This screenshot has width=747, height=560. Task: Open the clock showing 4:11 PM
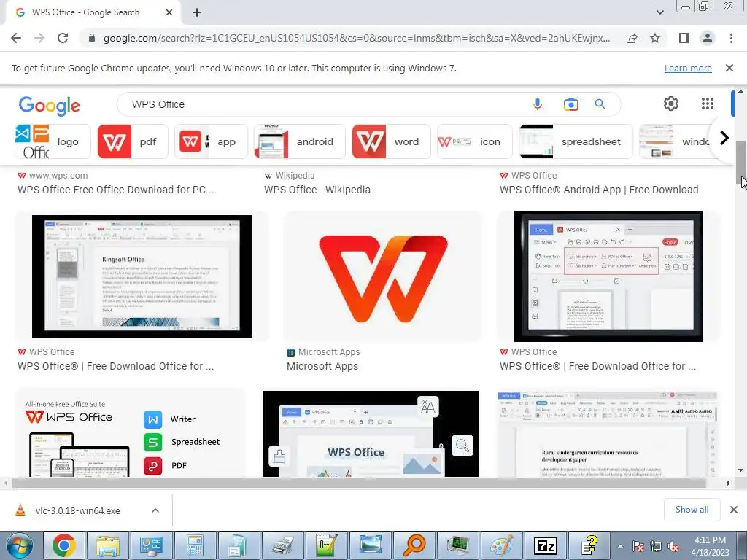point(711,545)
